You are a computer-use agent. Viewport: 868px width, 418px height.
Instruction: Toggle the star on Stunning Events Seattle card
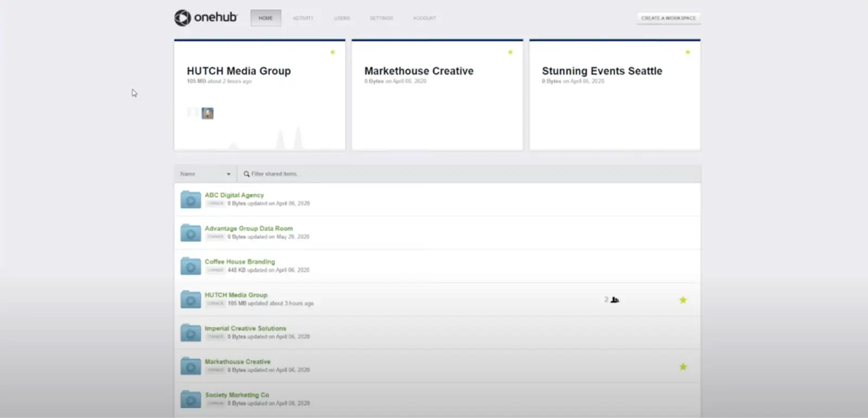click(x=687, y=52)
